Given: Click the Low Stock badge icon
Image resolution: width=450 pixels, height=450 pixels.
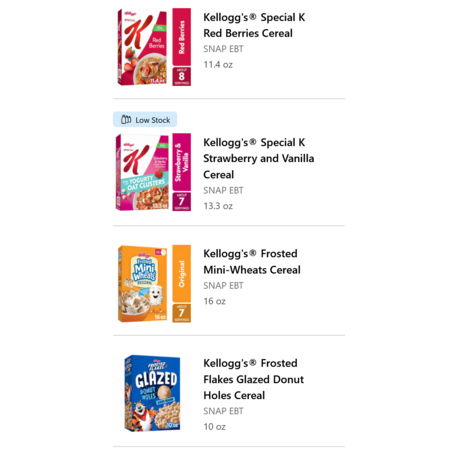Looking at the screenshot, I should (x=126, y=119).
